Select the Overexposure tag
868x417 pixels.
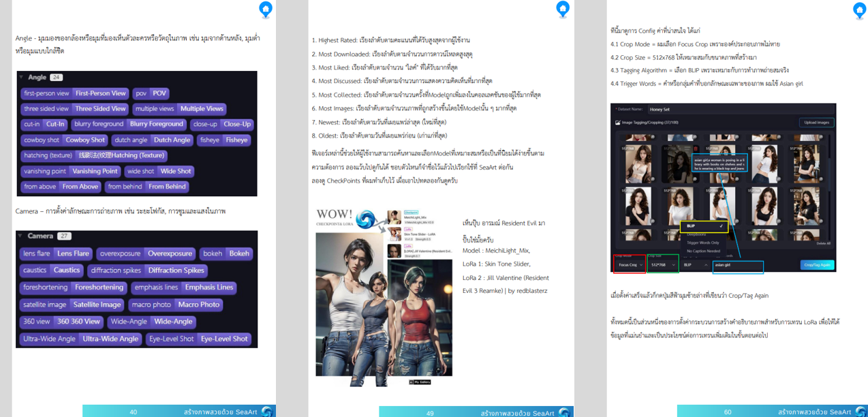[146, 253]
